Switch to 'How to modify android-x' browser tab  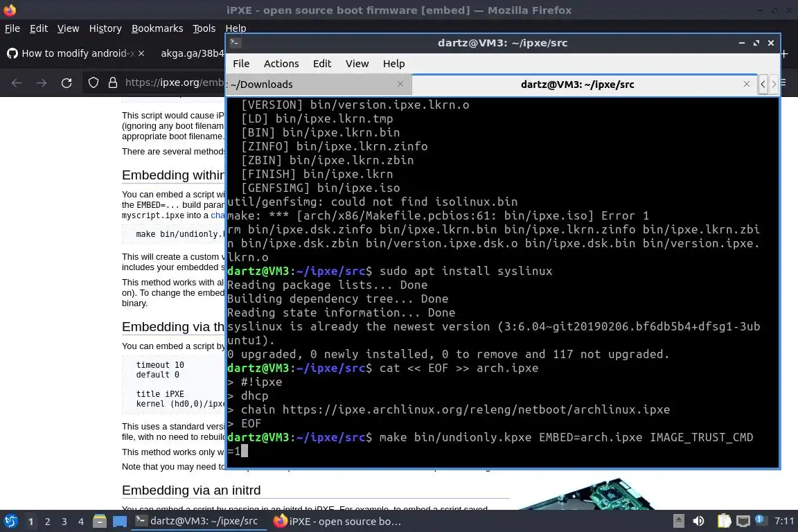point(76,53)
